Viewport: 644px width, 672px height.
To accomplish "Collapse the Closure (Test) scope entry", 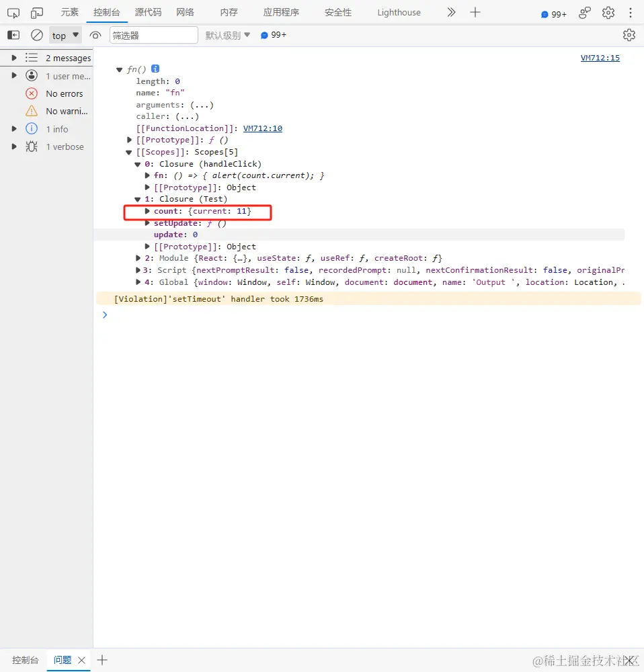I will [138, 200].
